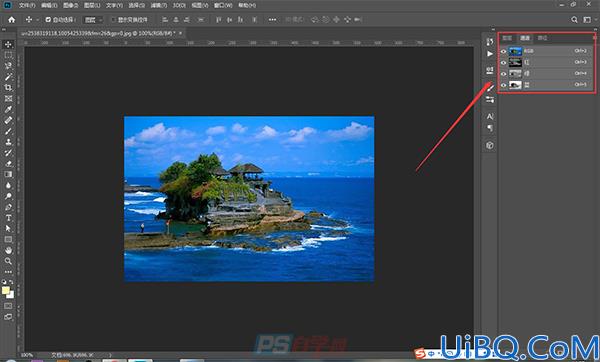This screenshot has height=362, width=600.
Task: Click the RGB channel thumbnail
Action: coord(515,51)
